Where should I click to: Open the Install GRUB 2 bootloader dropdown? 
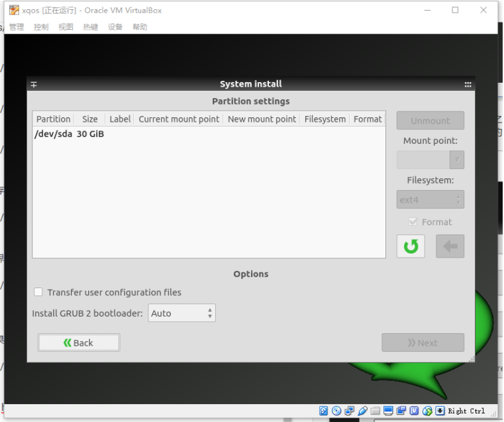pos(181,313)
